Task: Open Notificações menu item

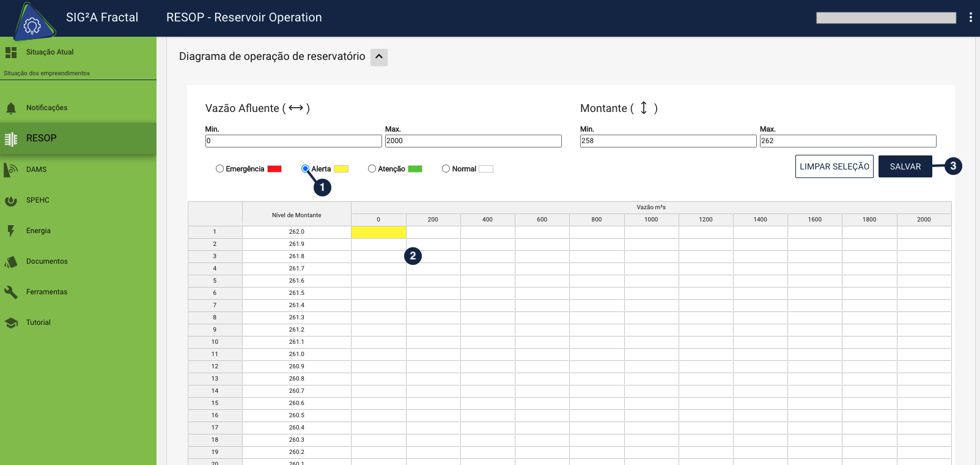Action: click(46, 108)
